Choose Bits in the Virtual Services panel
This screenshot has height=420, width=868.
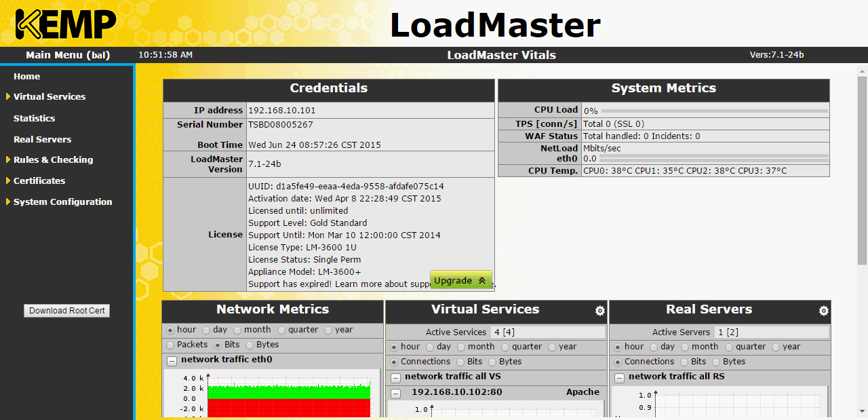(460, 362)
